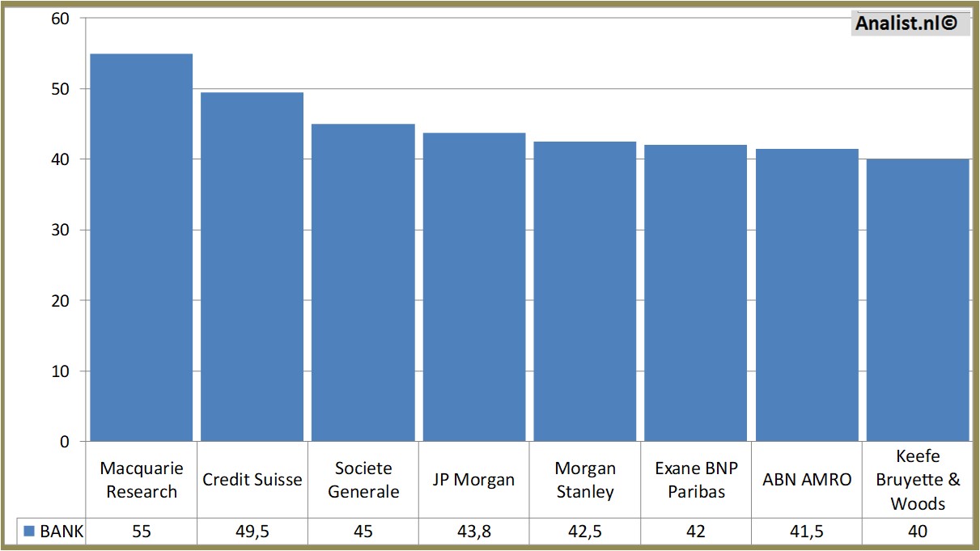Click the y-axis label 20
Viewport: 980px width, 551px height.
coord(60,300)
